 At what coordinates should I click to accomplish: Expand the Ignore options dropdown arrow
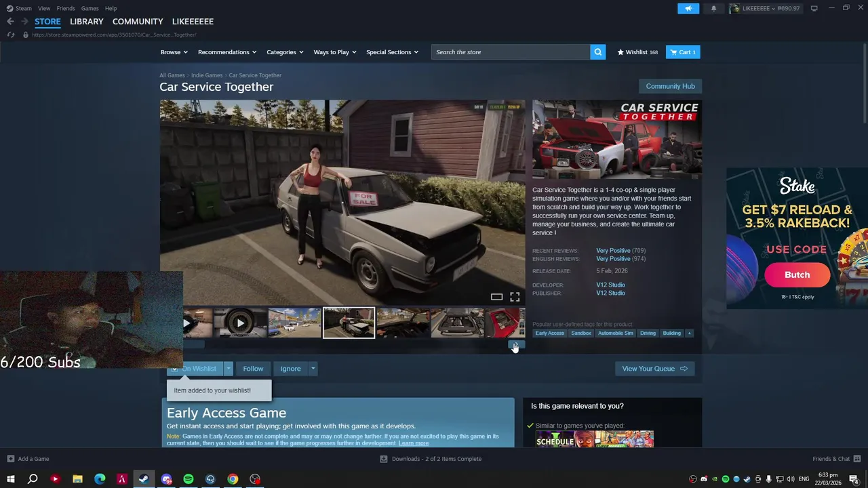click(x=313, y=369)
